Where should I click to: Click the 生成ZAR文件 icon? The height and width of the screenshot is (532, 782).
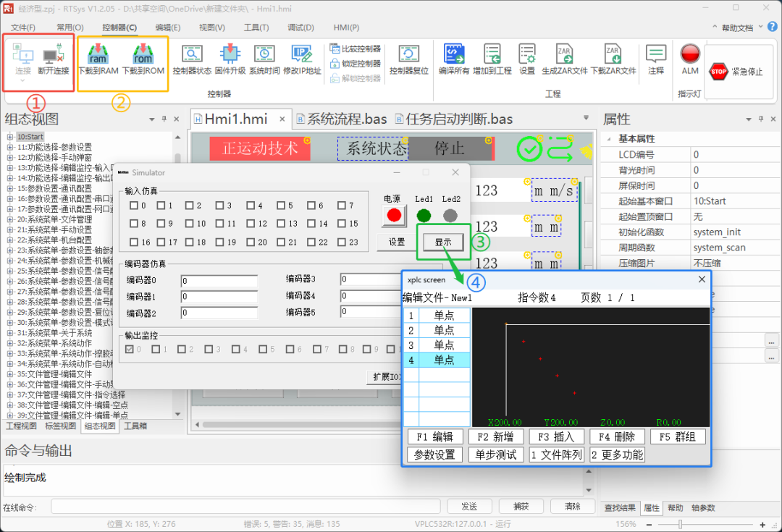click(564, 62)
